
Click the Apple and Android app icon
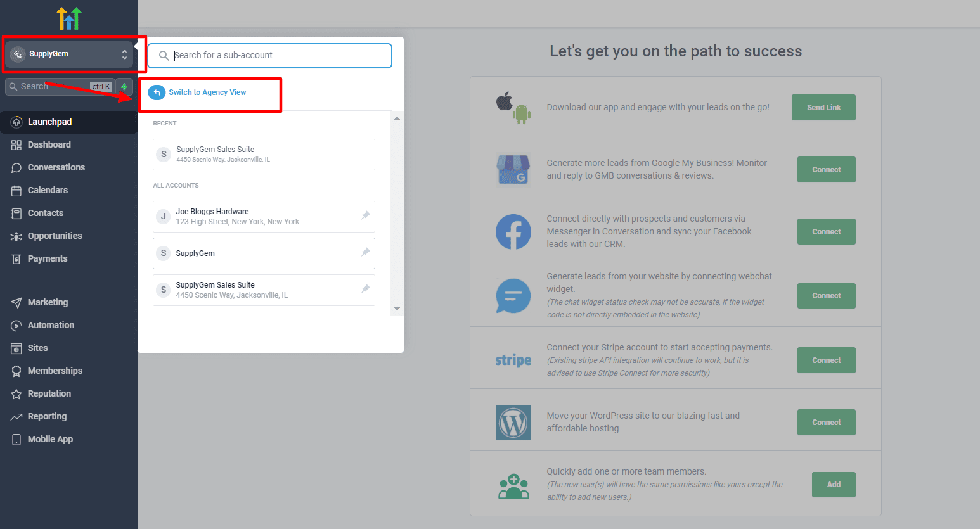(x=513, y=108)
